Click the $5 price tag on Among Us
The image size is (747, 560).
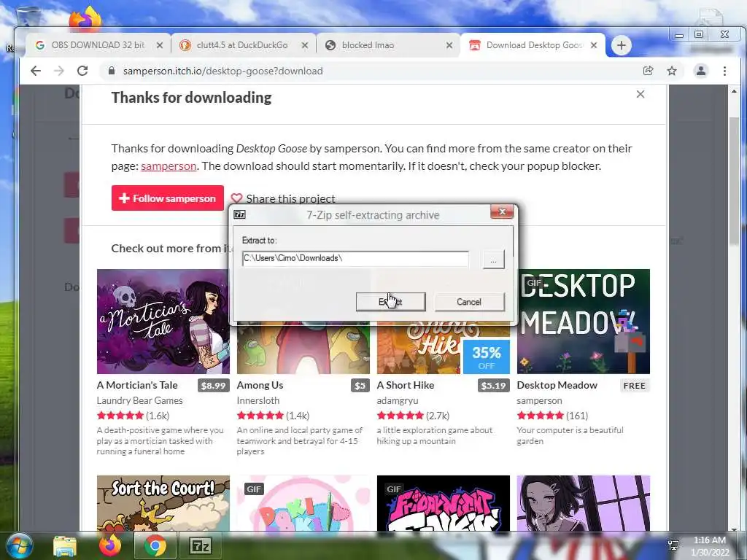[360, 386]
